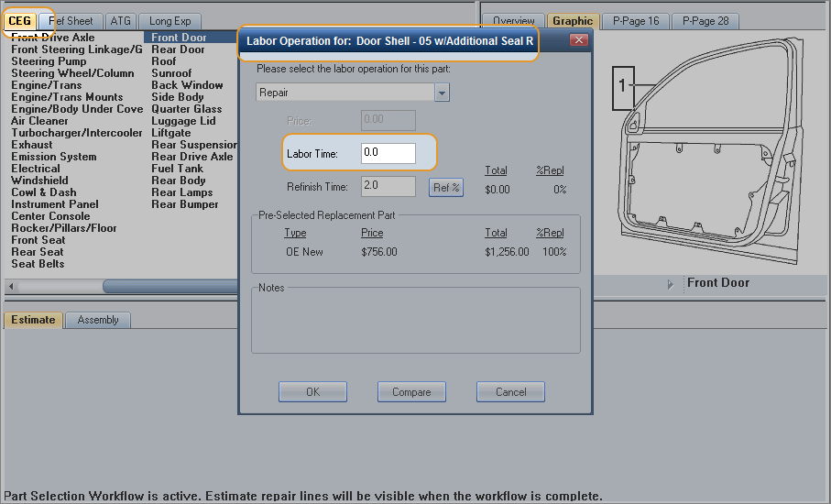Click the Compare button
This screenshot has width=831, height=504.
(x=411, y=392)
